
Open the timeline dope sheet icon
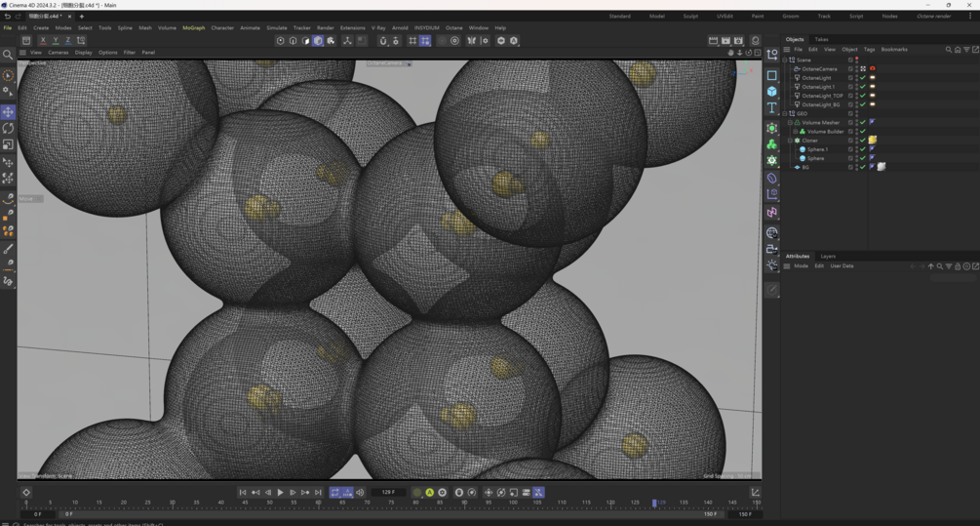click(x=755, y=492)
